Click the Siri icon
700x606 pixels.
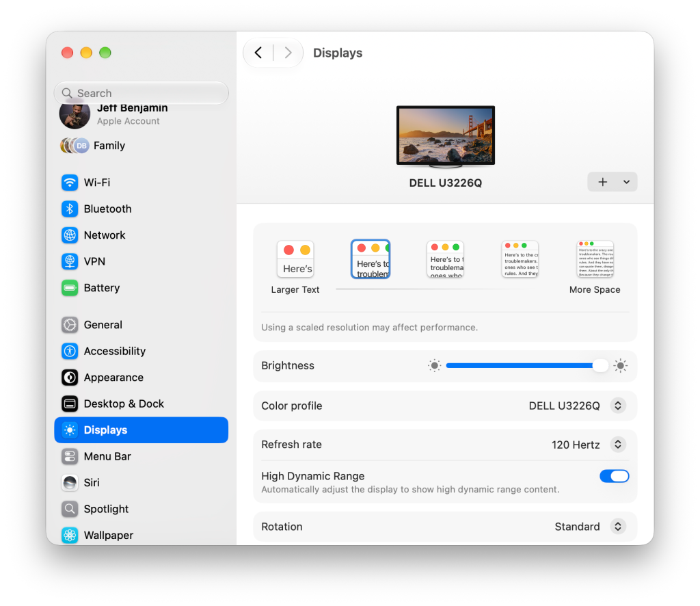point(70,483)
